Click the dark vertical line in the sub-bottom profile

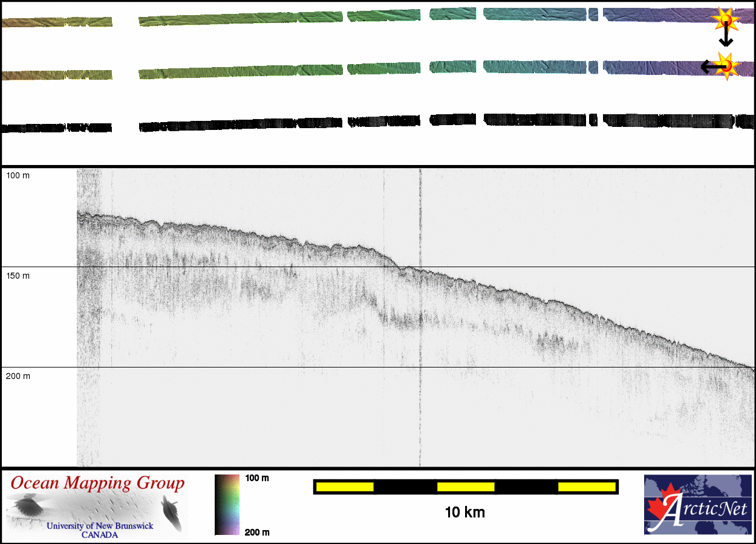point(420,314)
